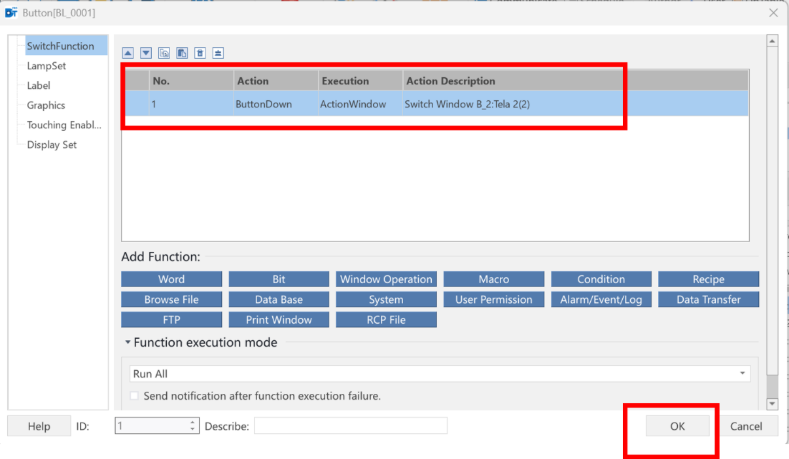Open the Touching Enable settings page

pos(64,125)
